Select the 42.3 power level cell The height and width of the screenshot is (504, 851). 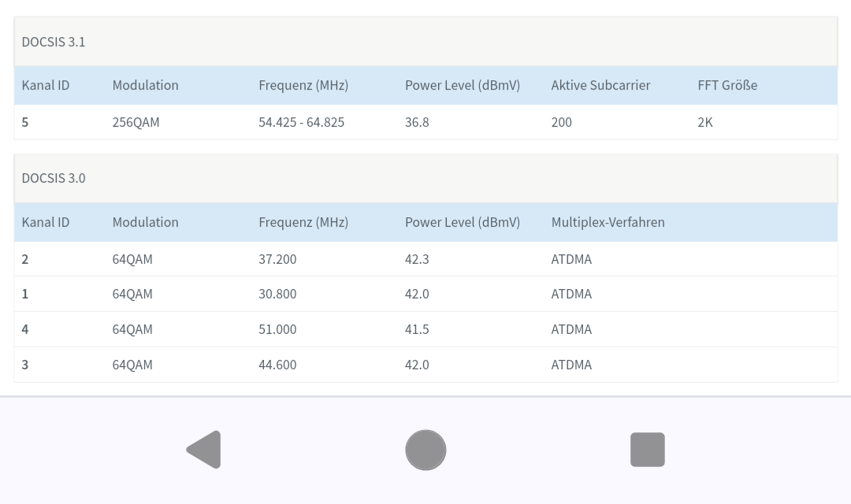pos(417,259)
